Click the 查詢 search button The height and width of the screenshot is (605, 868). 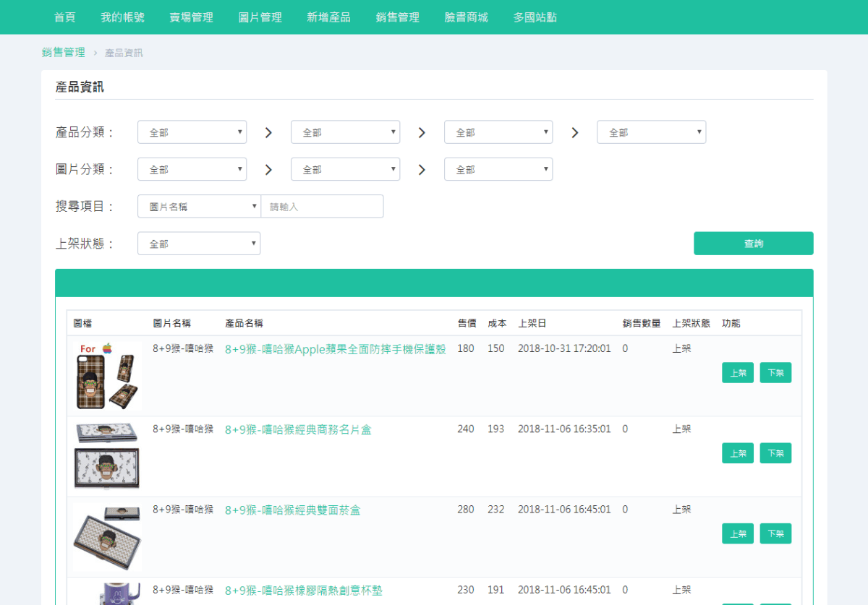point(753,243)
